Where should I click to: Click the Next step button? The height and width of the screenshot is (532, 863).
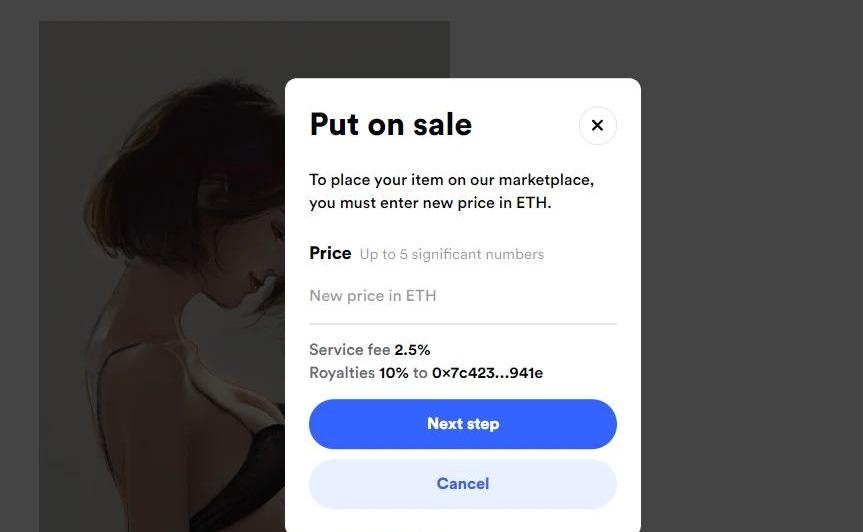coord(463,424)
